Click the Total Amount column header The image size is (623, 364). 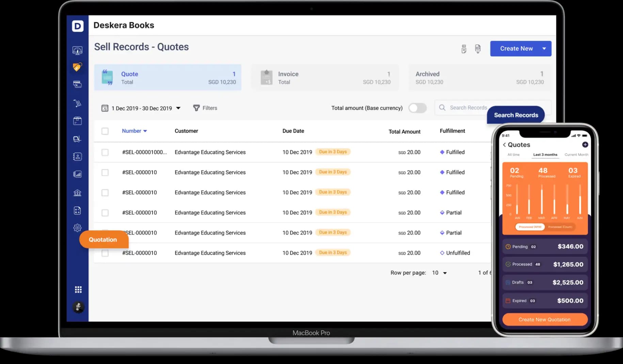coord(404,132)
